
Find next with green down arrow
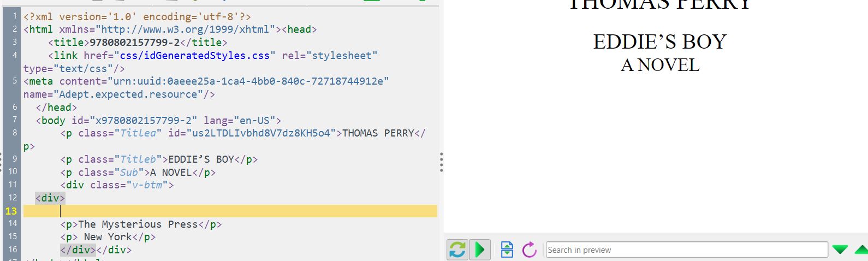tap(840, 250)
